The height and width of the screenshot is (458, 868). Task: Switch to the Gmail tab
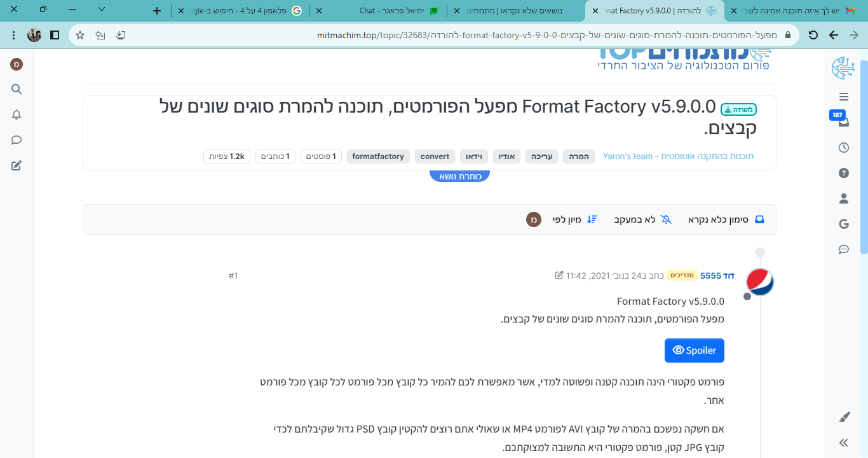click(796, 11)
